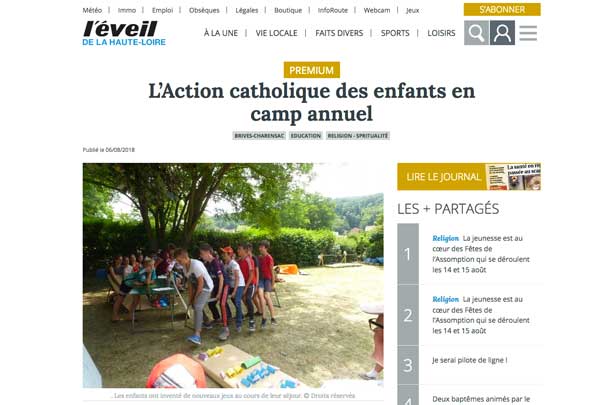Select the RELIGION - SPIRITUALITÉ tag
This screenshot has width=600, height=405.
coord(358,136)
